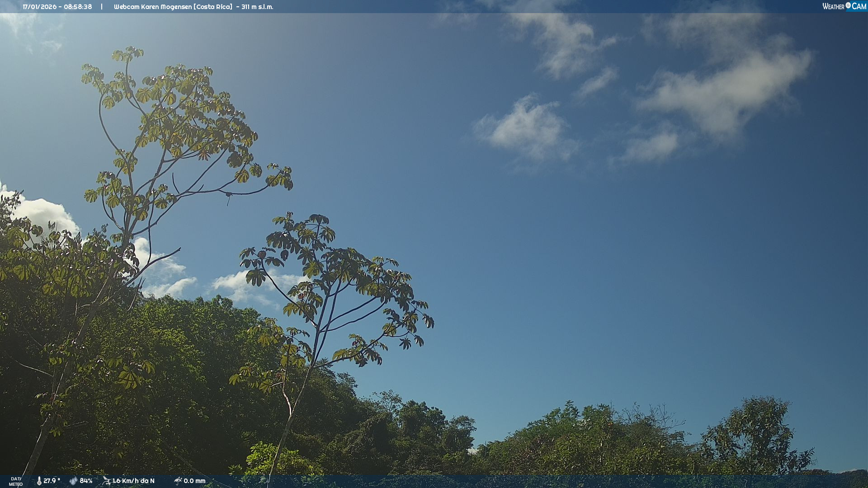
Task: Click the WeatherCam logo
Action: pyautogui.click(x=844, y=6)
